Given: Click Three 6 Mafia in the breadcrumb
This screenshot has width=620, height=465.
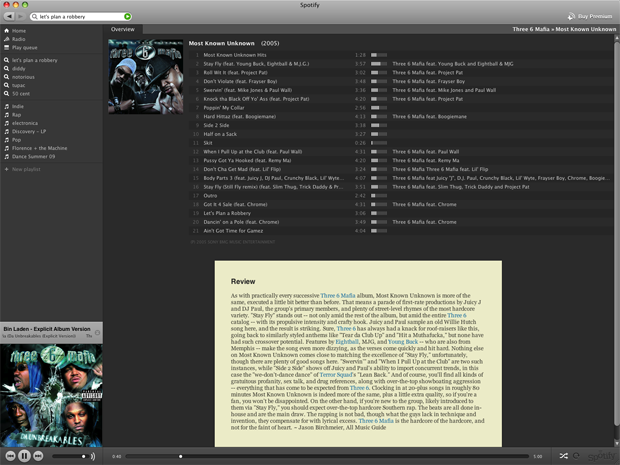Looking at the screenshot, I should point(531,29).
